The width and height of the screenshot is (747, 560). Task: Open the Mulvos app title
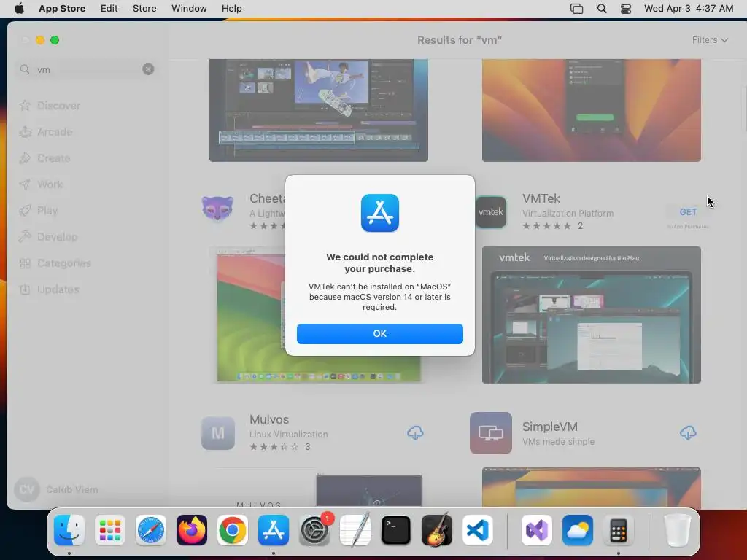pos(269,419)
